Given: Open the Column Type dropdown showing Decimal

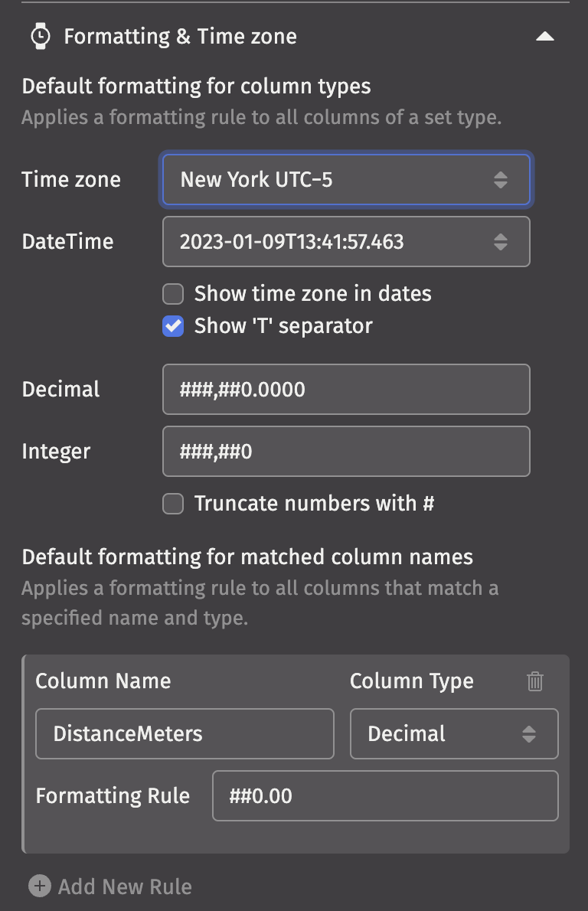Looking at the screenshot, I should [454, 733].
